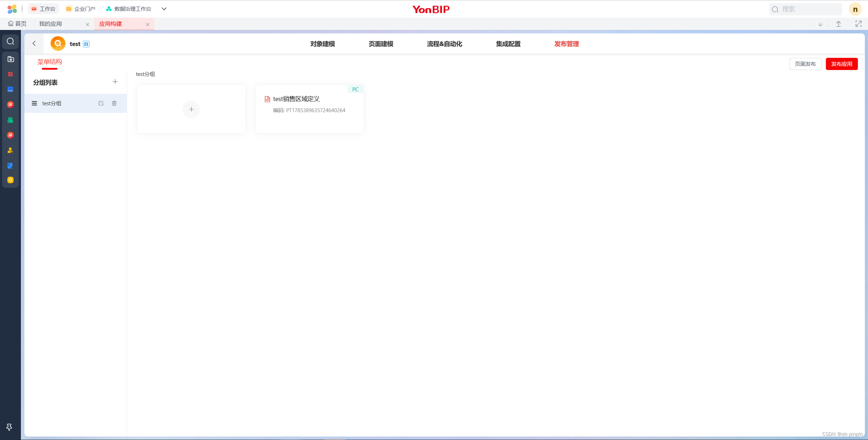Select the yellow person icon in the sidebar

(x=10, y=150)
